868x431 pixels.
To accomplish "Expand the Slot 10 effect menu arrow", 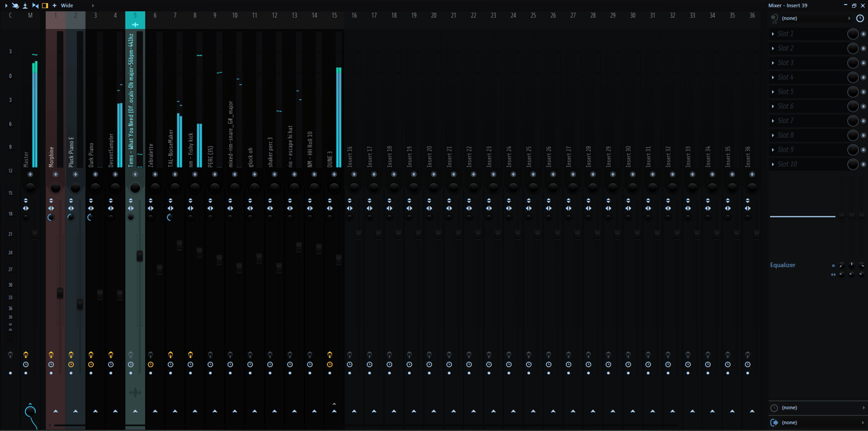I will 773,165.
